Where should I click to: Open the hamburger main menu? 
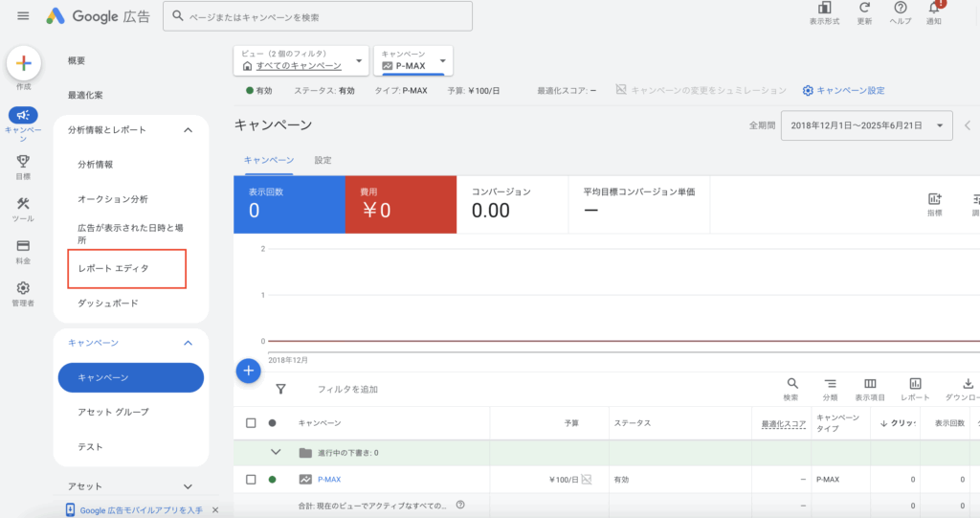[23, 16]
